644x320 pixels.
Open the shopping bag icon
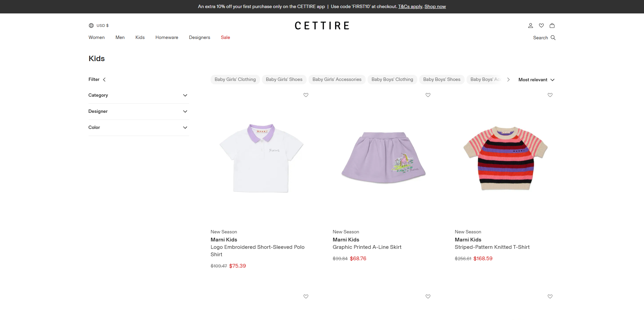coord(552,26)
